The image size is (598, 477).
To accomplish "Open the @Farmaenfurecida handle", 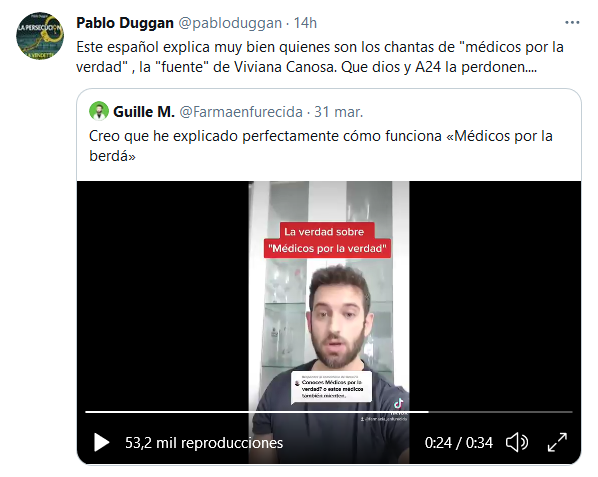I will coord(241,112).
